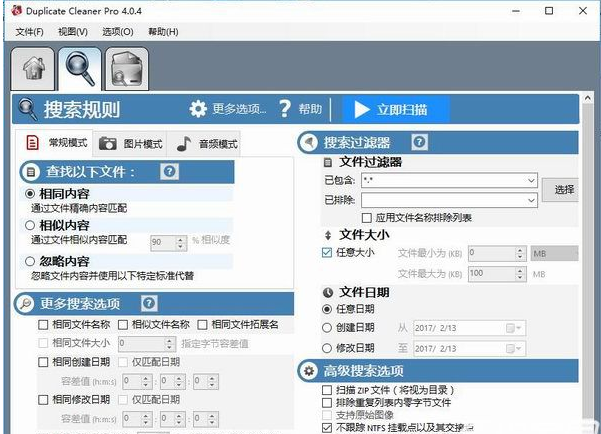Click help icon next to 查找以下文件
Screen dimensions: 601x434
coord(169,171)
